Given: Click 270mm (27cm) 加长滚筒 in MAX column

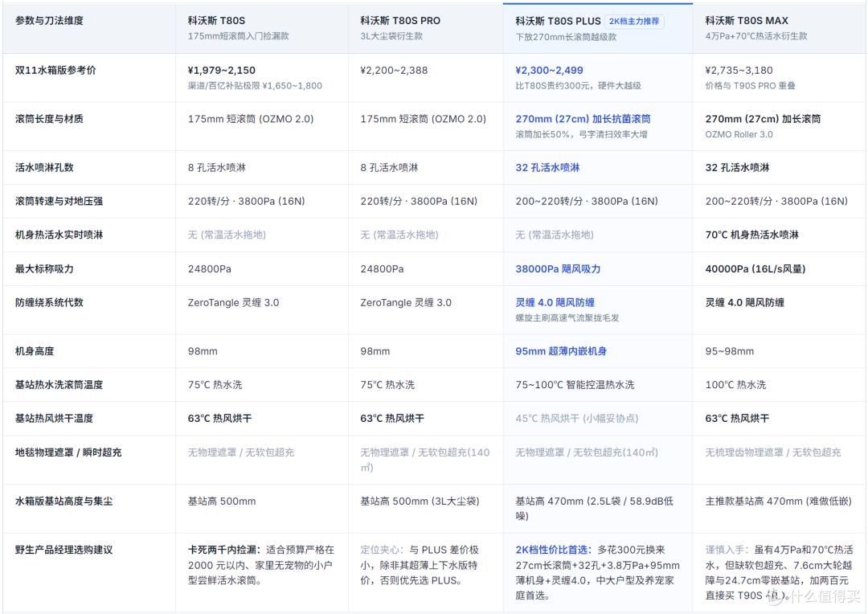Looking at the screenshot, I should coord(762,118).
